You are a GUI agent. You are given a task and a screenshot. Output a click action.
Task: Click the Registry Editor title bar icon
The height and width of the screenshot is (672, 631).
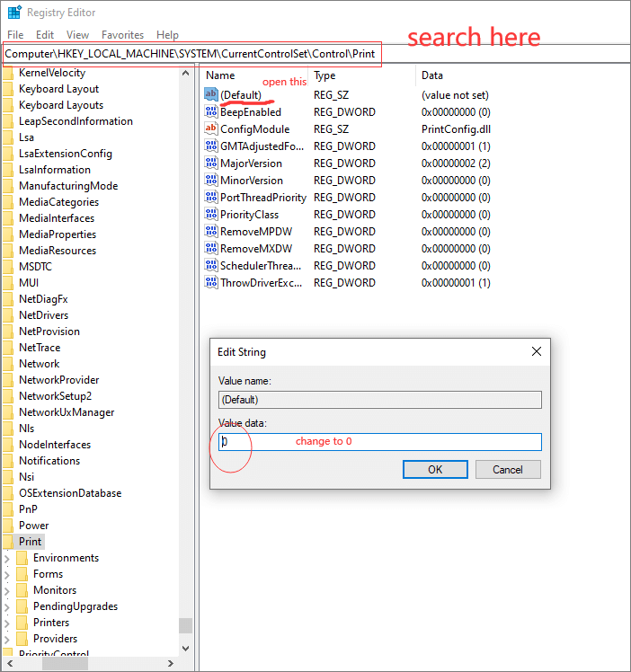[x=13, y=13]
